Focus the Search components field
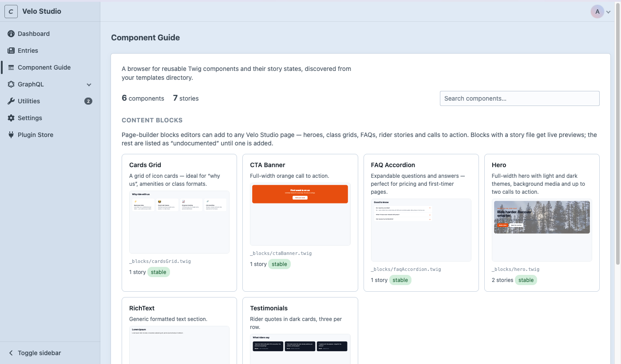 click(519, 98)
